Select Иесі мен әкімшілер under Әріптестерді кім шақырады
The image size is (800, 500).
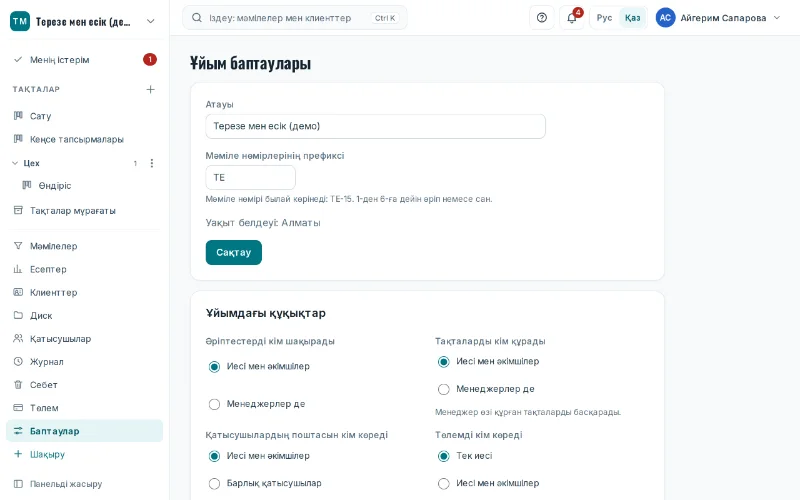[x=214, y=367]
